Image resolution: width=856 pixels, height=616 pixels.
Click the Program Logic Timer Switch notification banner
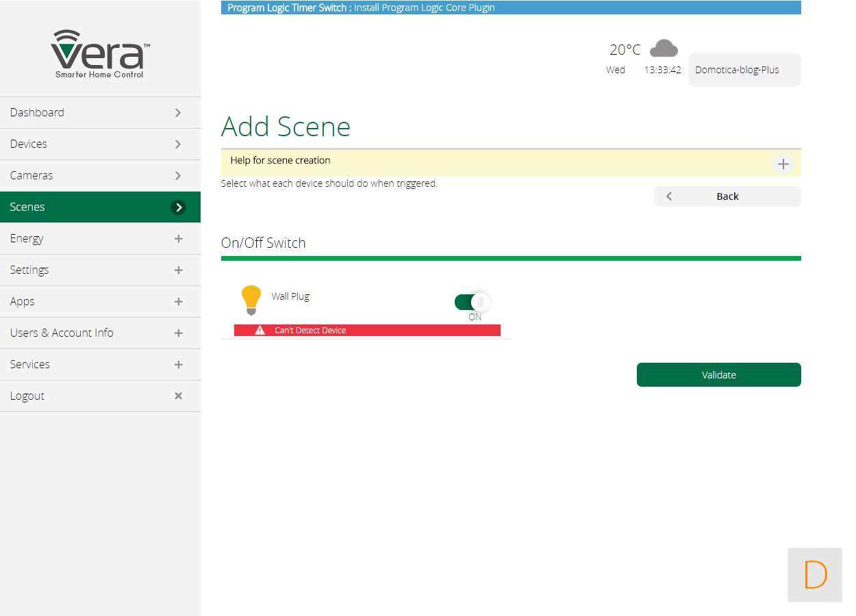click(510, 8)
